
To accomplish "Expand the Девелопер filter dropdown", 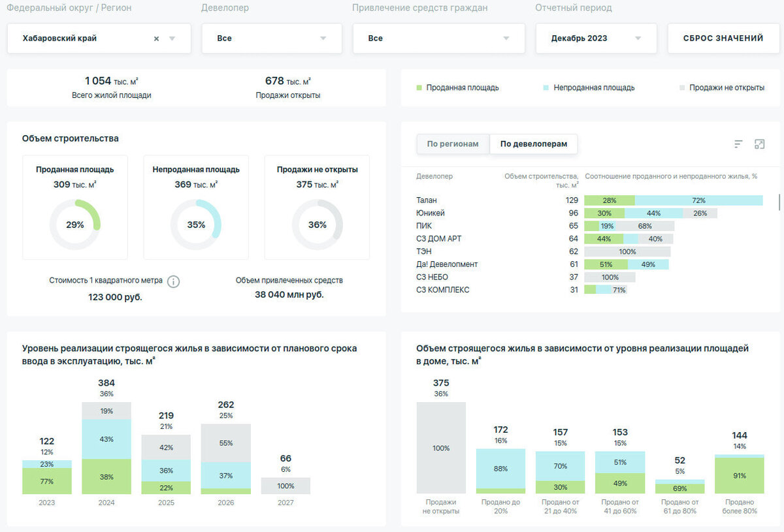I will pos(323,39).
